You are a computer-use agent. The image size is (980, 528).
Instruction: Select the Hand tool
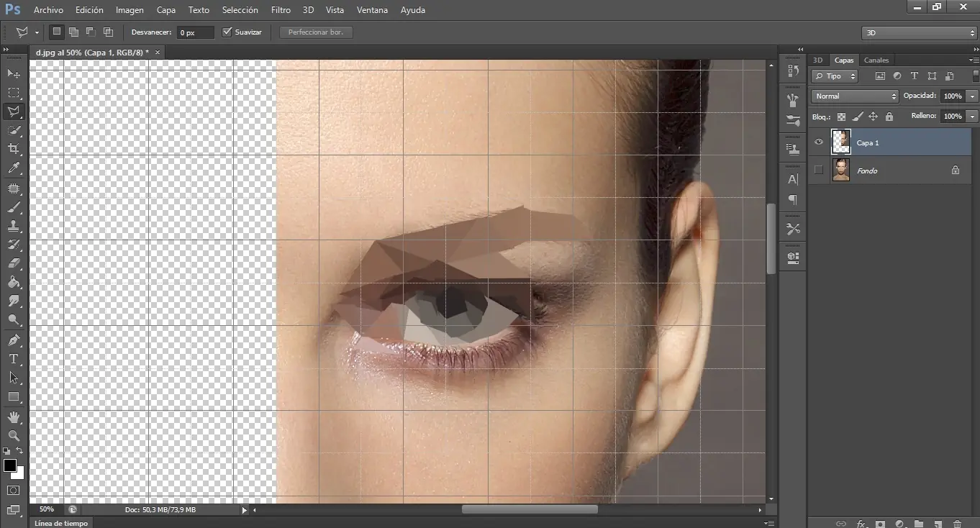[x=14, y=417]
